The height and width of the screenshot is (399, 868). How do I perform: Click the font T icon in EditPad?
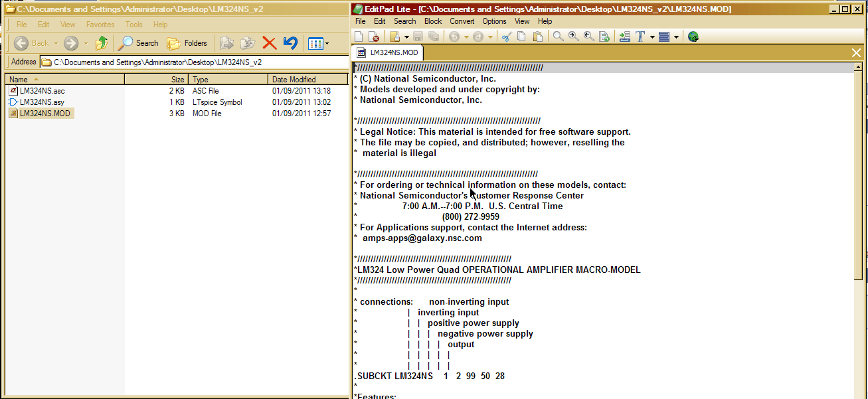[x=641, y=37]
